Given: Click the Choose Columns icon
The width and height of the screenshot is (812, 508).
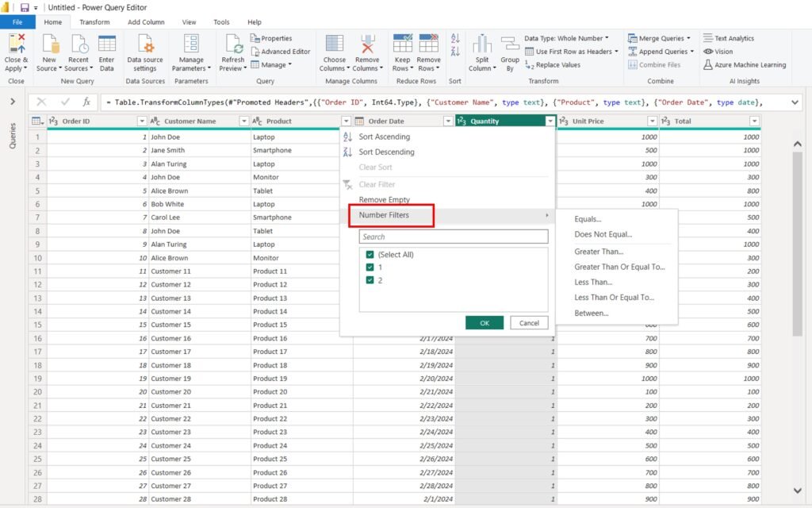Looking at the screenshot, I should click(335, 44).
